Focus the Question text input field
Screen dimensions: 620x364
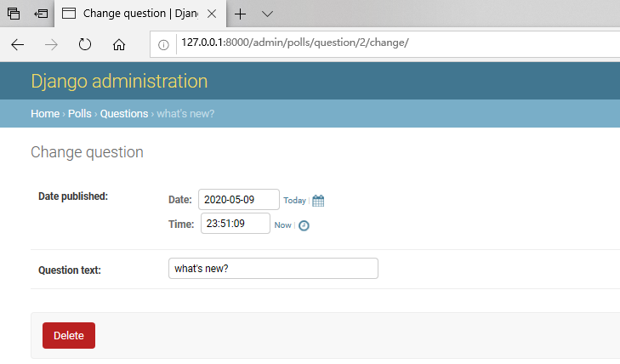(x=273, y=269)
